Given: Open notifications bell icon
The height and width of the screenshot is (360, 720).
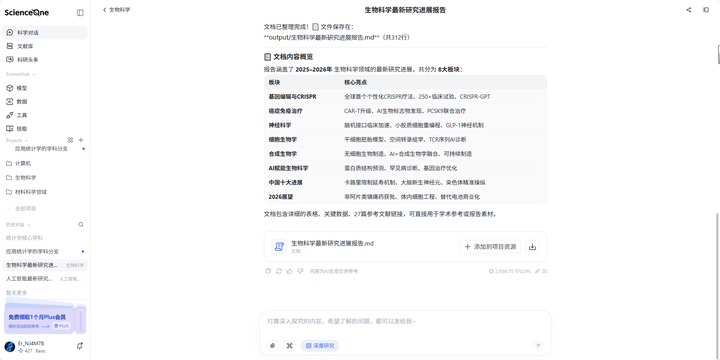Looking at the screenshot, I should pos(79,347).
